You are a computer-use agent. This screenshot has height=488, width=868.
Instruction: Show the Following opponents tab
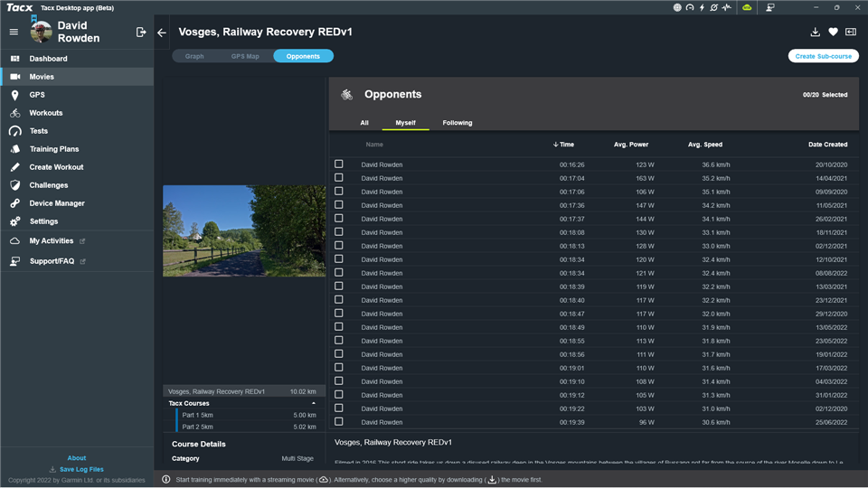tap(458, 123)
